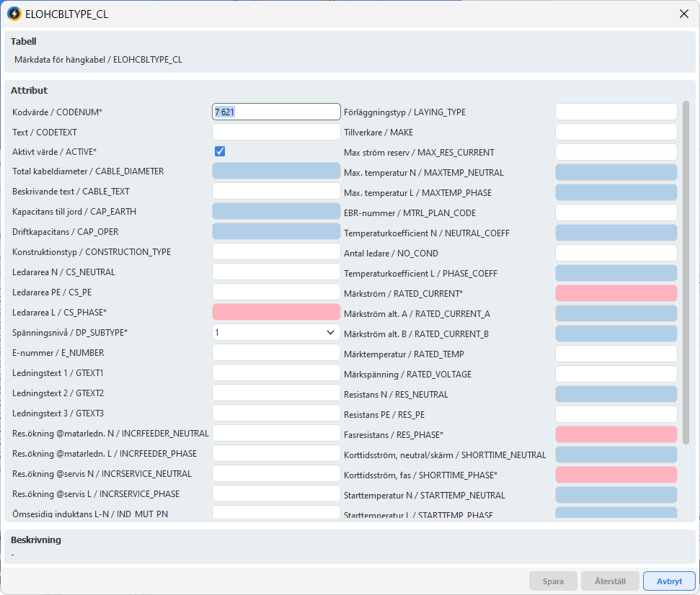Click the Spara button
The image size is (700, 595).
553,581
